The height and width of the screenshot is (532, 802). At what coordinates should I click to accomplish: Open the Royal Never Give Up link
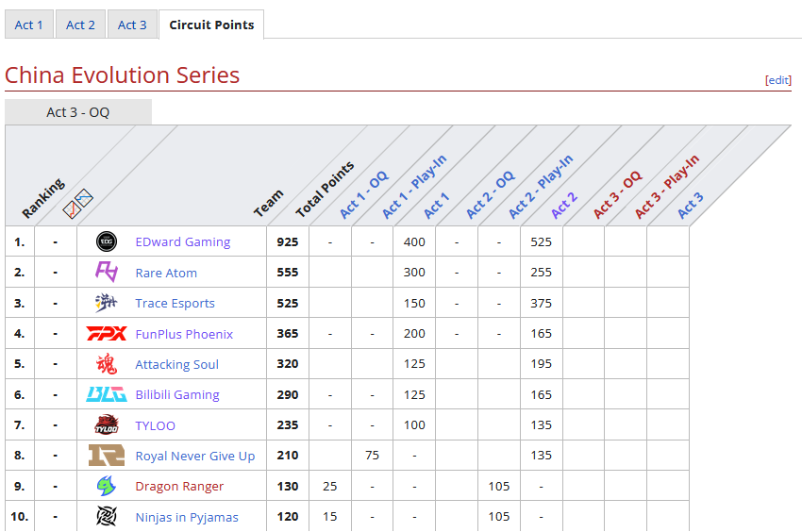point(195,456)
